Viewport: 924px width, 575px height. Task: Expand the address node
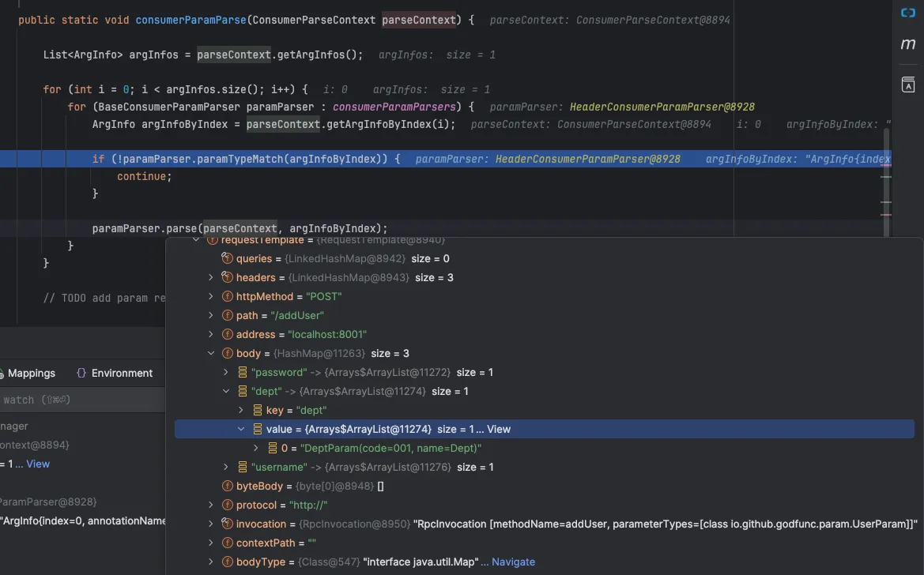[x=210, y=334]
